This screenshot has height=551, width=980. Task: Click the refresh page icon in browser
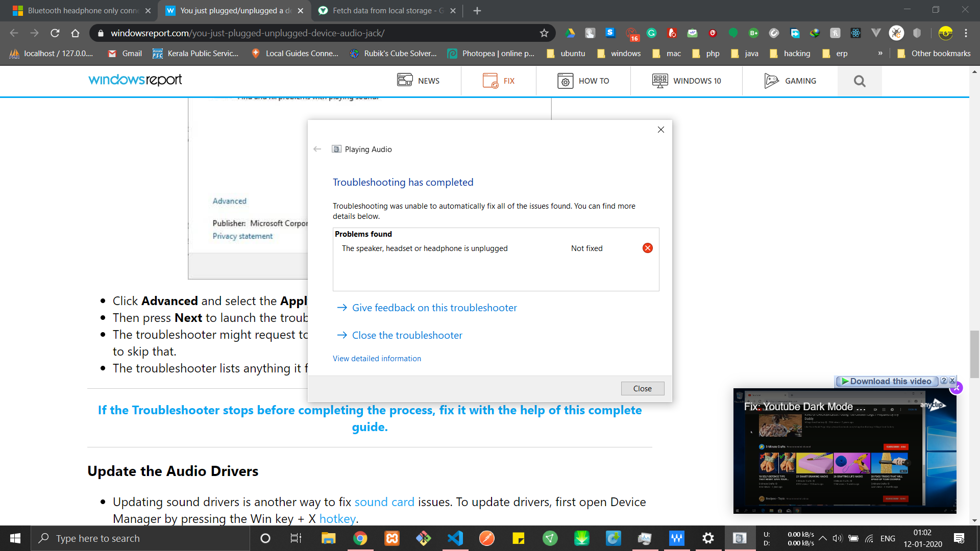[x=56, y=33]
